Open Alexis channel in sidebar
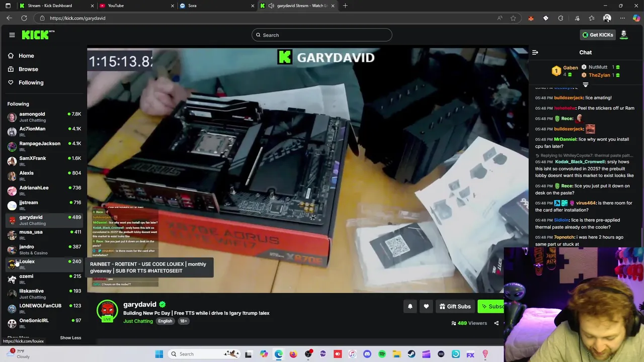Screen dimensions: 644x362 point(44,175)
